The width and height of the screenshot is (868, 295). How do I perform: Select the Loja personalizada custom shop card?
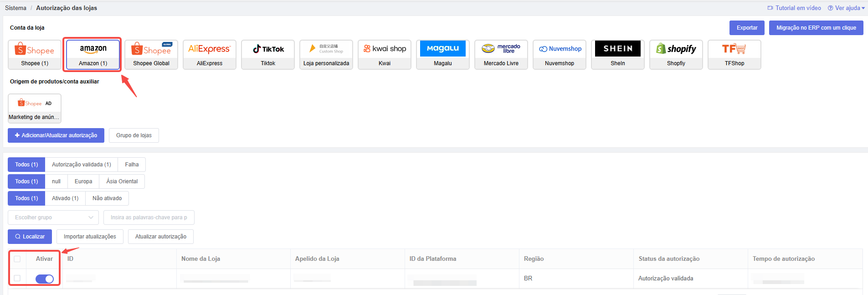(x=326, y=55)
